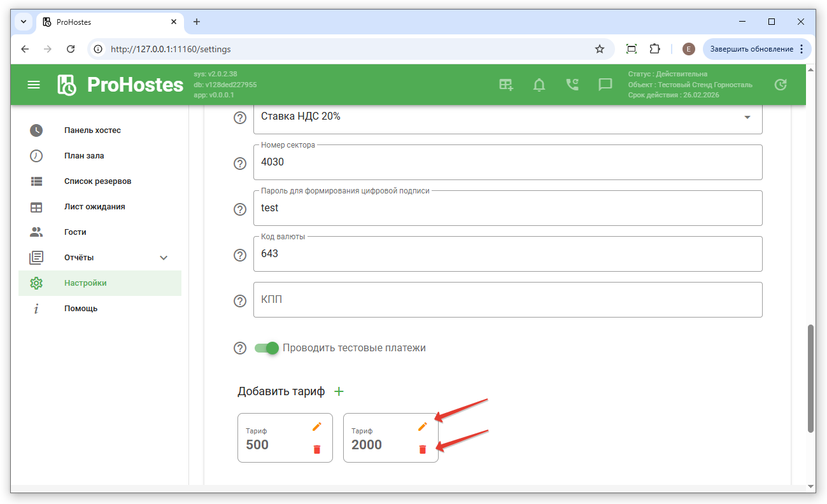Go to Список резервов in sidebar

(x=97, y=181)
